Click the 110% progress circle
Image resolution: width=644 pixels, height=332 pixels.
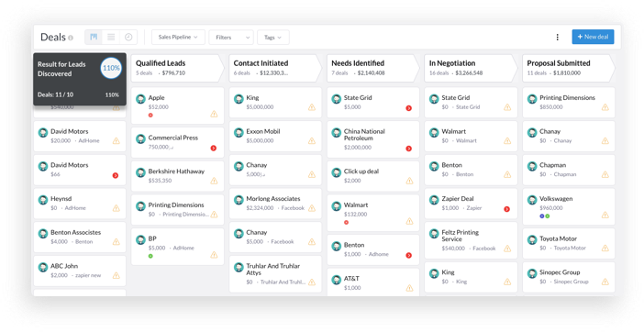tap(111, 68)
